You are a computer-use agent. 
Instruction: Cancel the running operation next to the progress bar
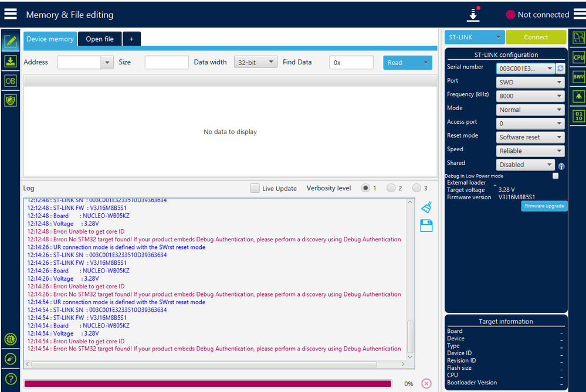pyautogui.click(x=426, y=383)
